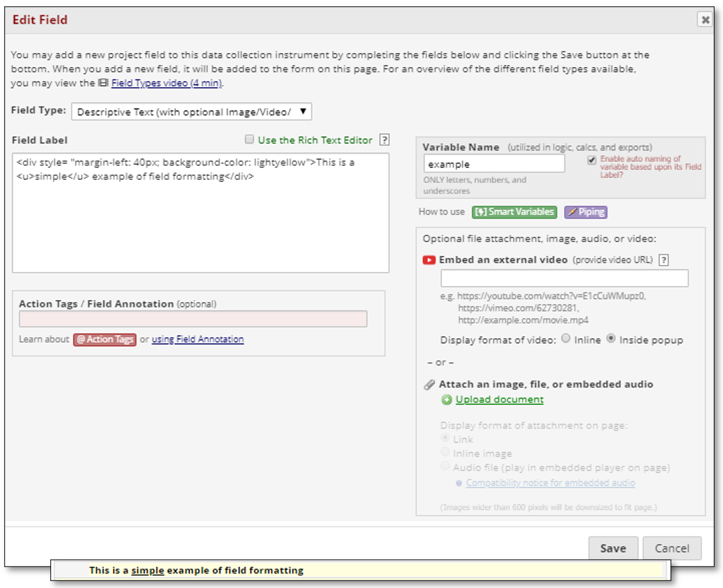The height and width of the screenshot is (588, 723).
Task: Uncheck Enable auto naming of variable checkbox
Action: click(592, 160)
